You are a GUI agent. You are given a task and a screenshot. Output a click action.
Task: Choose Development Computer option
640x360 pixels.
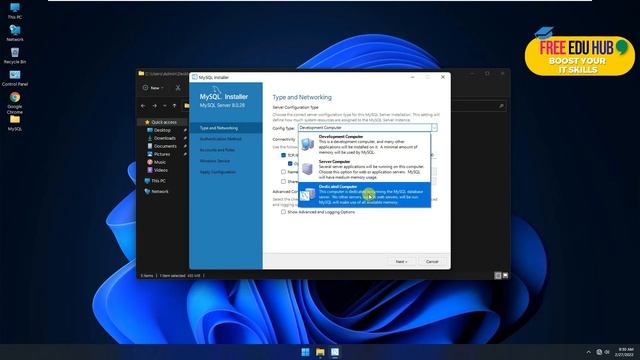(x=364, y=144)
